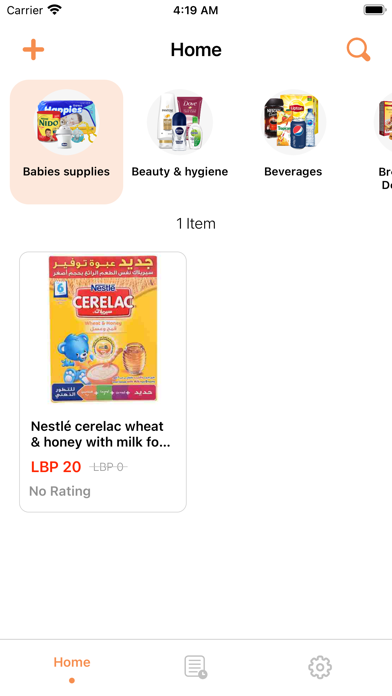The image size is (392, 696).
Task: Tap the Beauty & hygiene label
Action: click(180, 172)
